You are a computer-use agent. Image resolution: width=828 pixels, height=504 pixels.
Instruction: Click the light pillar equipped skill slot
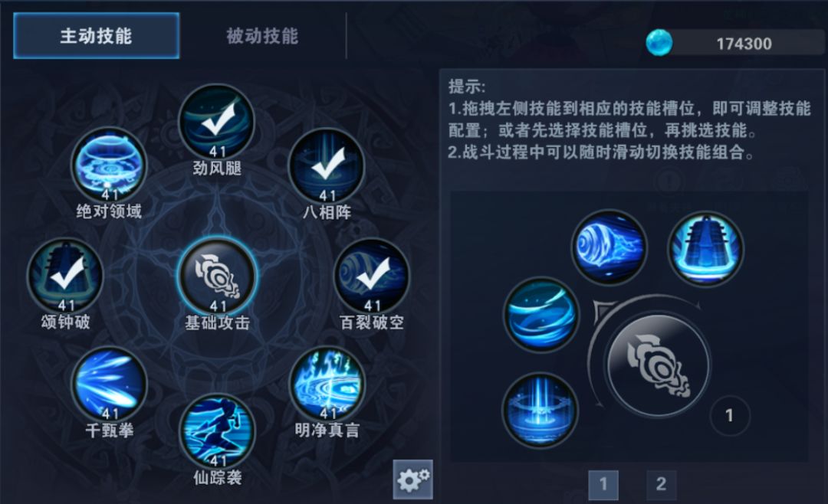pyautogui.click(x=540, y=410)
